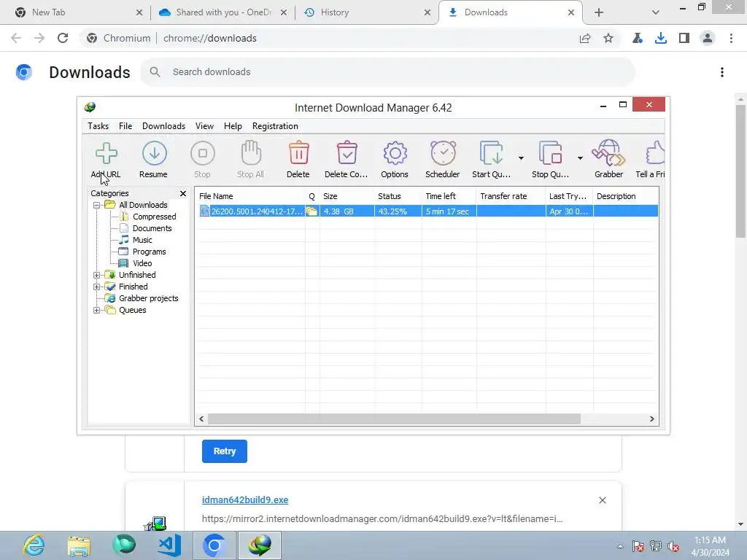This screenshot has height=560, width=747.
Task: Click the Delete Completed toolbar icon
Action: tap(347, 153)
